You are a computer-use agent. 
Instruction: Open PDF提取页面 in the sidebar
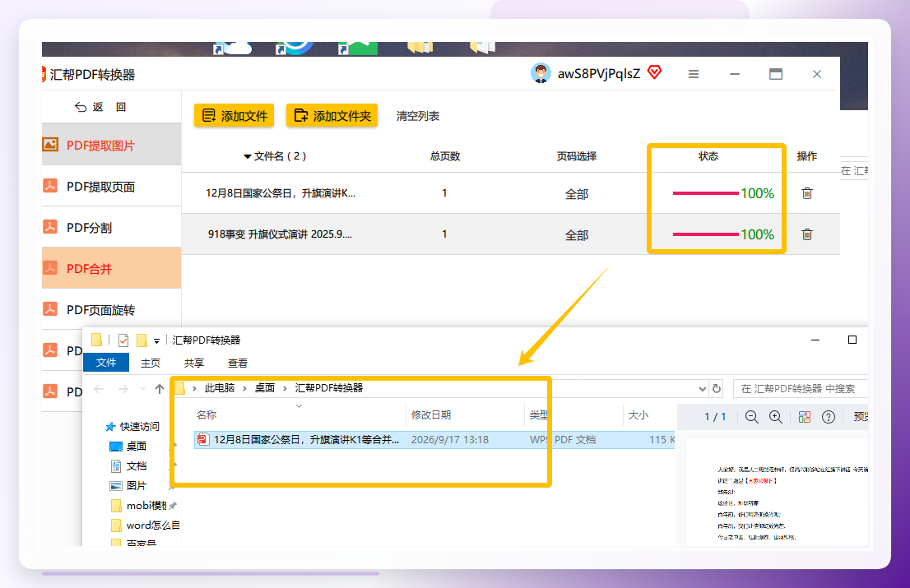click(x=111, y=186)
